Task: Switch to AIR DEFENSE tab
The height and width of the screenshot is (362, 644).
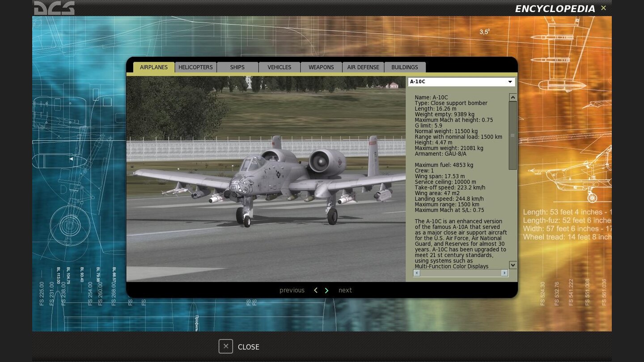Action: (363, 67)
